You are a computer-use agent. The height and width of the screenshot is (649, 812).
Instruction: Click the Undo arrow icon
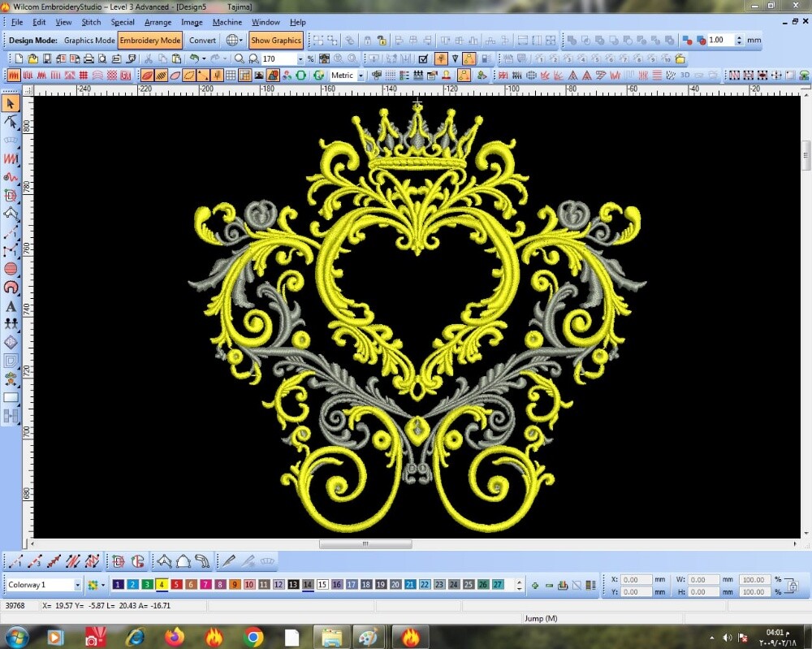[194, 59]
